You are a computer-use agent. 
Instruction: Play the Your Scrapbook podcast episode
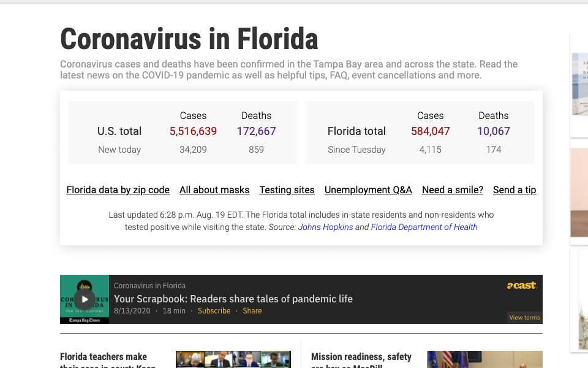[85, 299]
